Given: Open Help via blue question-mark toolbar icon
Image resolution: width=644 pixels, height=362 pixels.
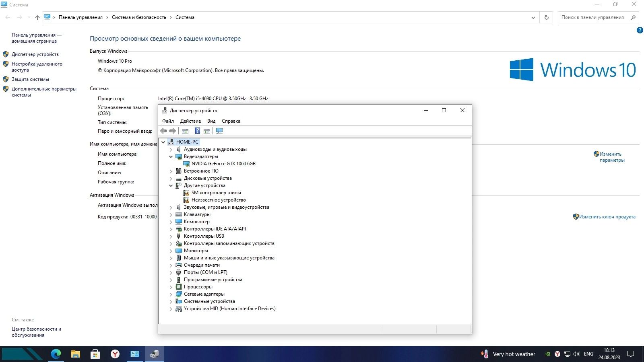Looking at the screenshot, I should [197, 131].
